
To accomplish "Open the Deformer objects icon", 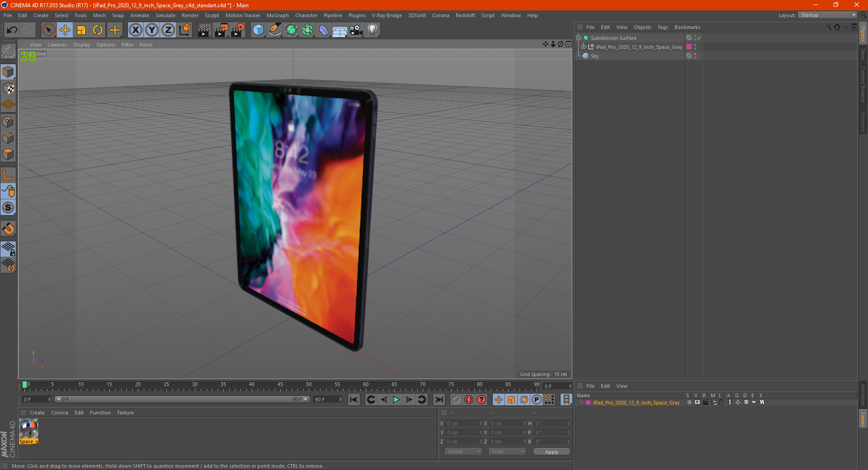I will (324, 30).
